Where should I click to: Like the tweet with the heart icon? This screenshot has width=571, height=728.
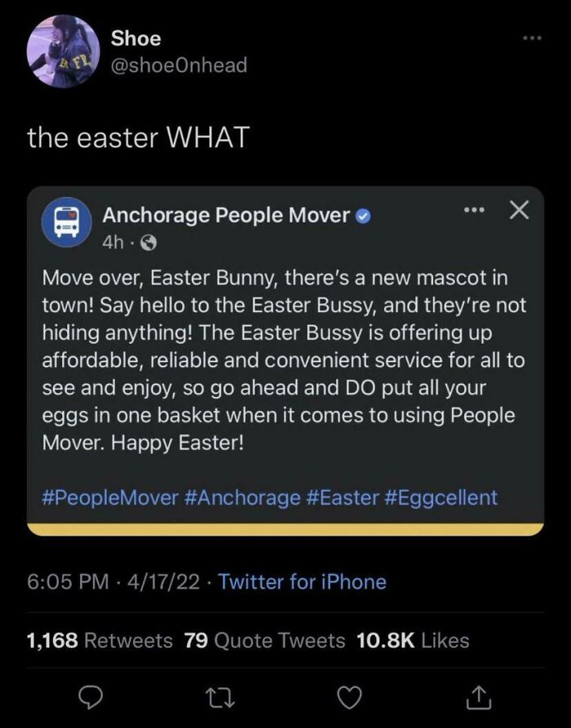coord(349,695)
